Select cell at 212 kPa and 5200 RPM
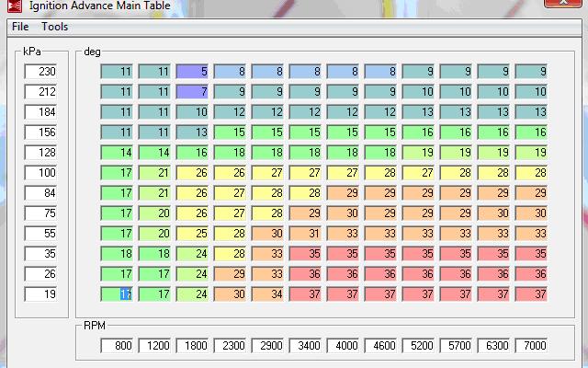 click(418, 92)
